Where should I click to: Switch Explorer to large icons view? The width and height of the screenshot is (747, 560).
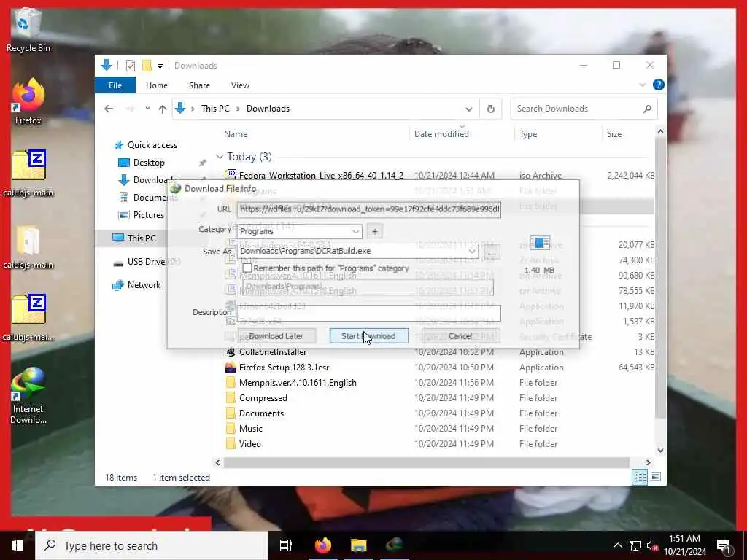pos(656,477)
